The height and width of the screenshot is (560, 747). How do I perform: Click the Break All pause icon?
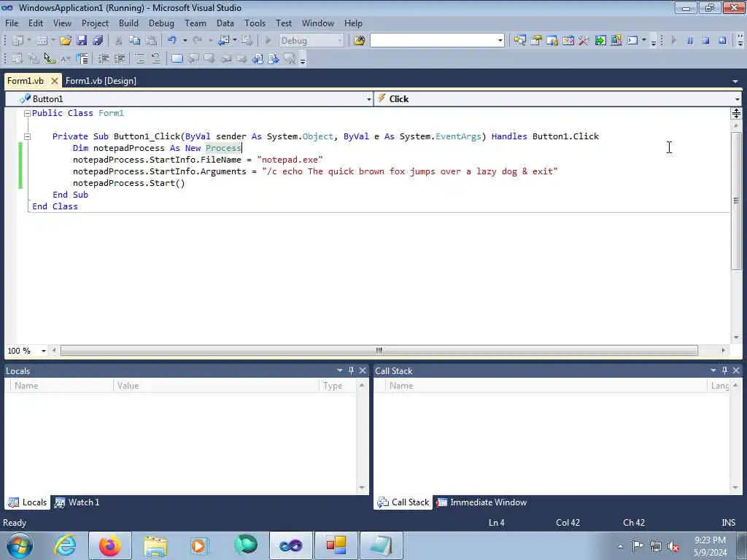coord(690,41)
